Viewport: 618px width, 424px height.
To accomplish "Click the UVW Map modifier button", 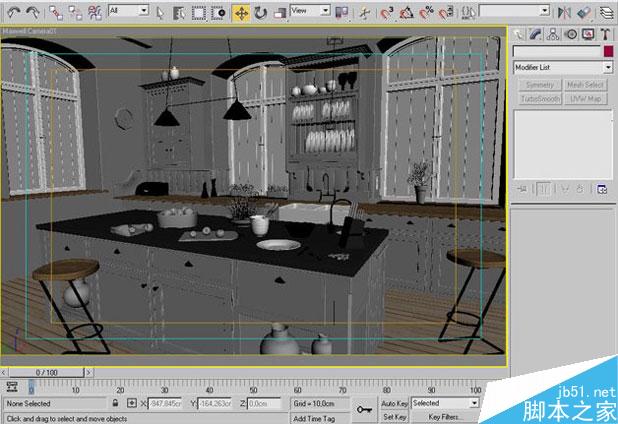I will coord(586,99).
